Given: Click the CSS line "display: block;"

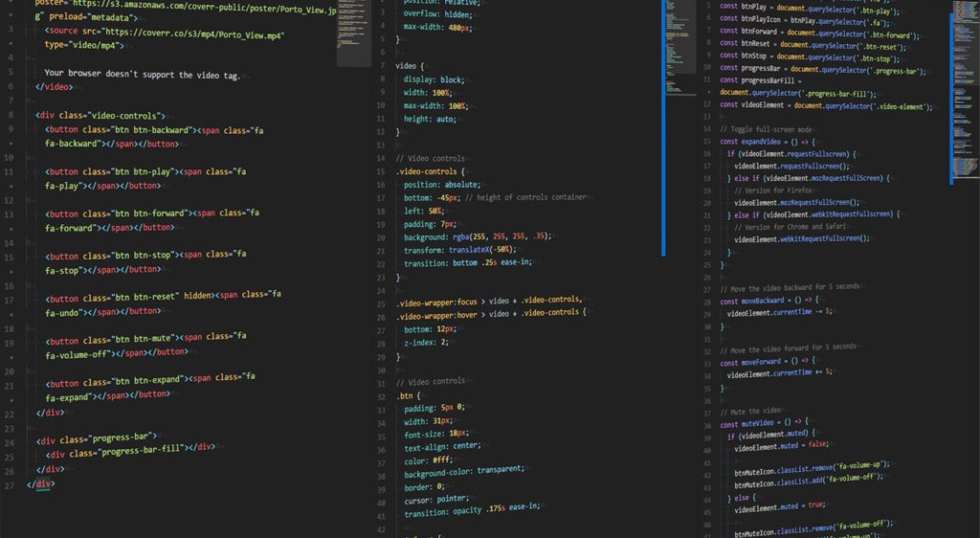Looking at the screenshot, I should [x=434, y=79].
